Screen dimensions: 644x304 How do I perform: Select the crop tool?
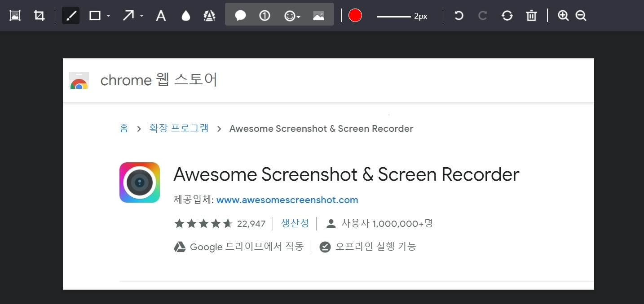pyautogui.click(x=40, y=16)
